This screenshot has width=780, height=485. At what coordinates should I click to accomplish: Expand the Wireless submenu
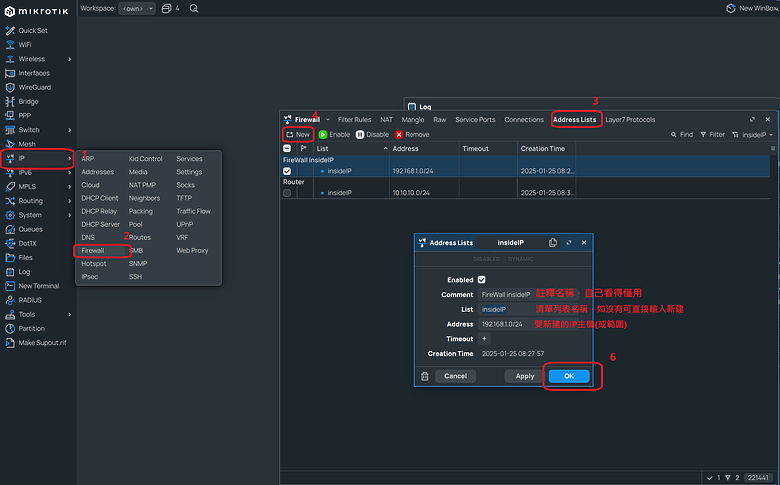pos(70,59)
